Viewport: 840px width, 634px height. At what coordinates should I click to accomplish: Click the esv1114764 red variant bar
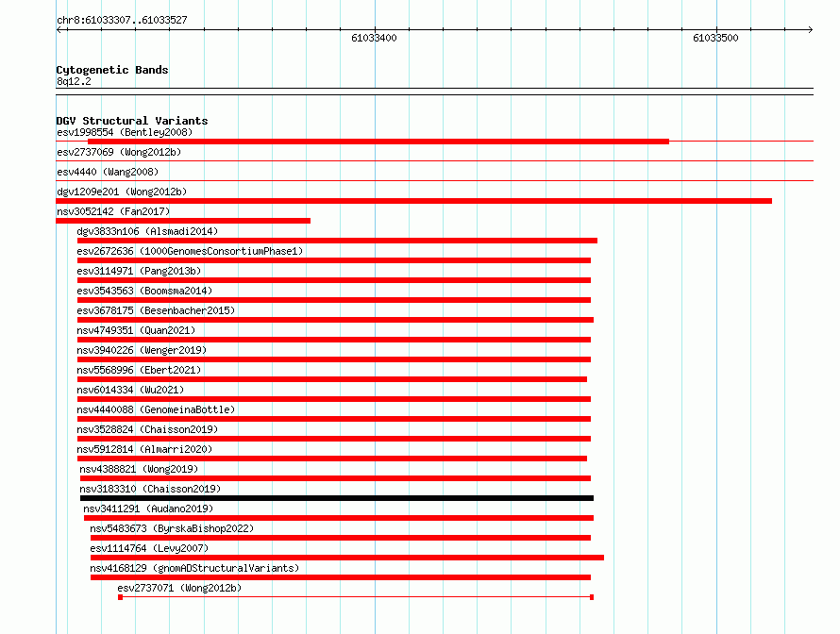[x=347, y=558]
